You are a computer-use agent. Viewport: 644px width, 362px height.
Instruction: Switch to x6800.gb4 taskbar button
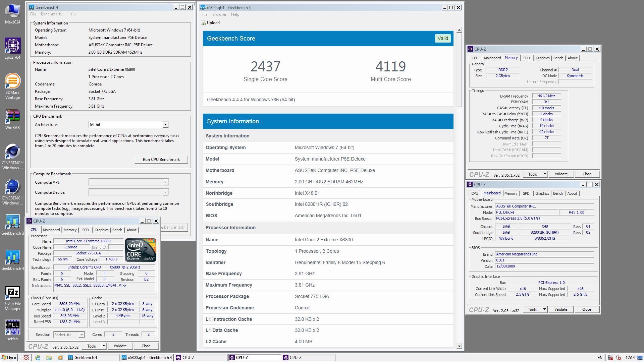tap(147, 358)
